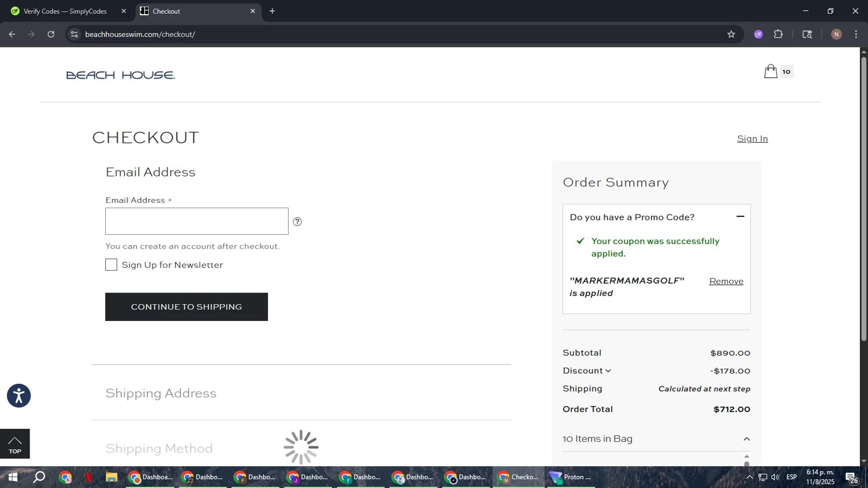Open the Proton app in taskbar
Viewport: 868px width, 488px height.
(x=571, y=477)
